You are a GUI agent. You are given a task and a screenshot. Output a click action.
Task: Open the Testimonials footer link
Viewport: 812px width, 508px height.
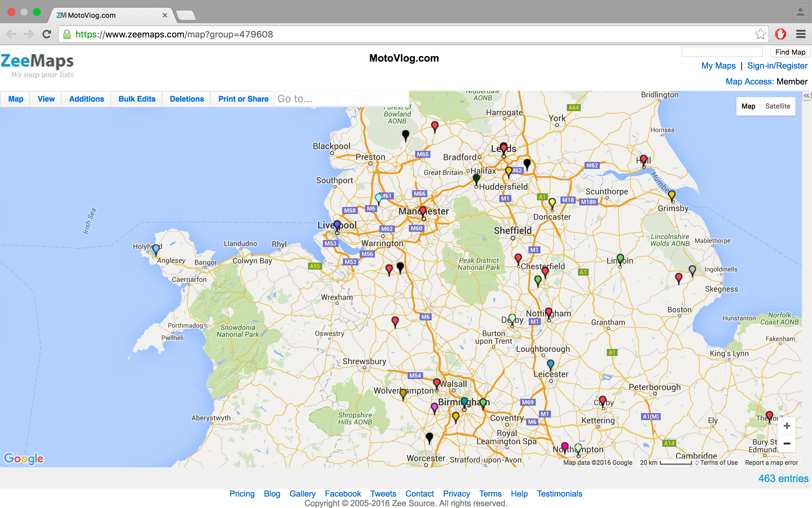pos(559,493)
